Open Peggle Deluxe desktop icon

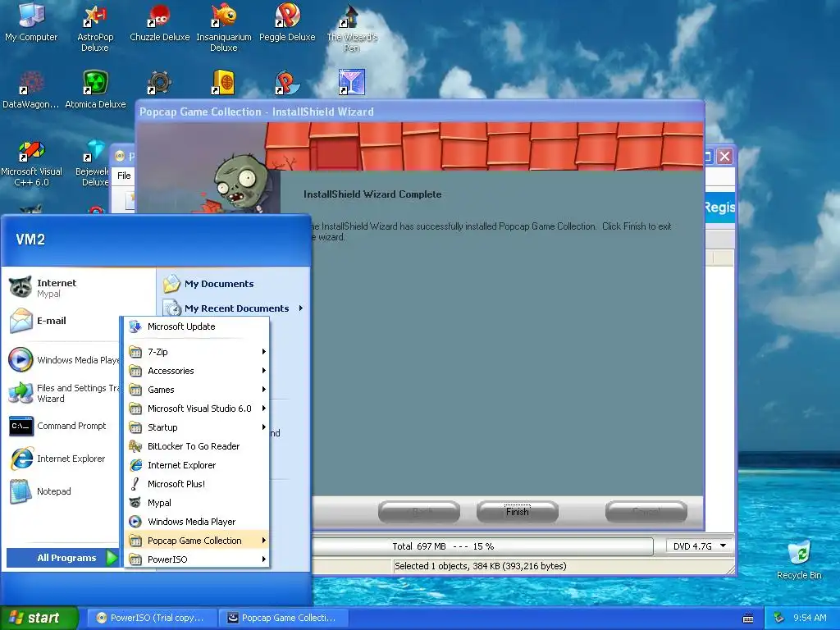click(287, 22)
